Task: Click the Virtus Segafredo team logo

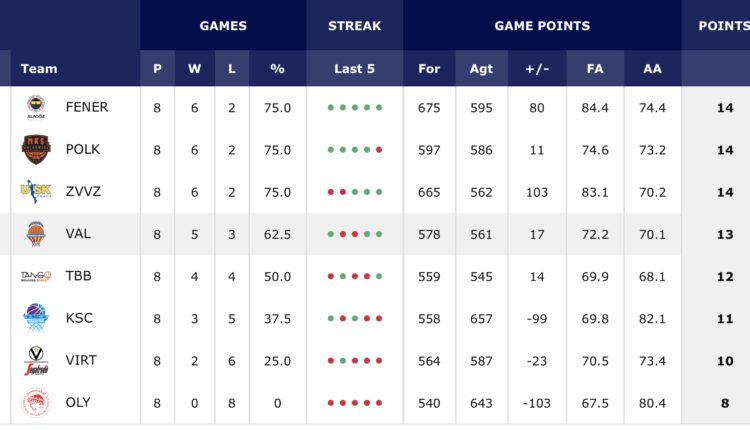Action: [36, 360]
